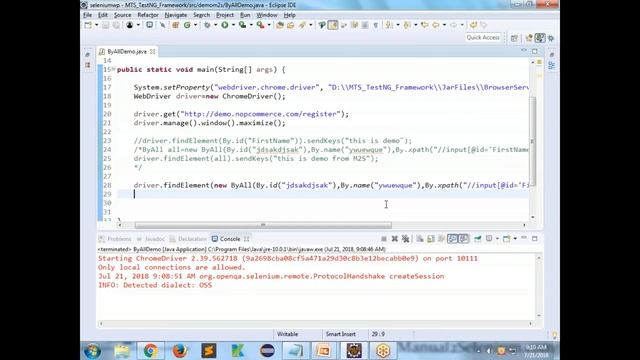Switch to the Problems tab
This screenshot has height=360, width=640.
tap(116, 239)
